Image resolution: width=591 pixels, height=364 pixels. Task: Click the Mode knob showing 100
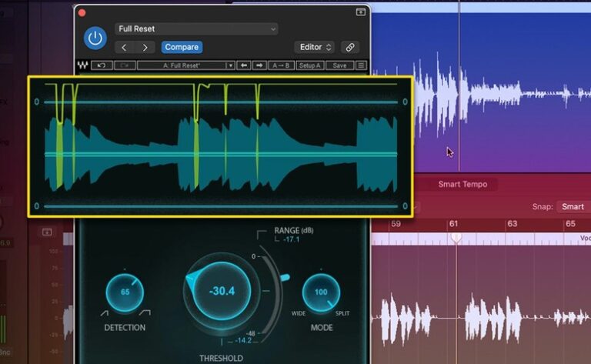pyautogui.click(x=321, y=292)
